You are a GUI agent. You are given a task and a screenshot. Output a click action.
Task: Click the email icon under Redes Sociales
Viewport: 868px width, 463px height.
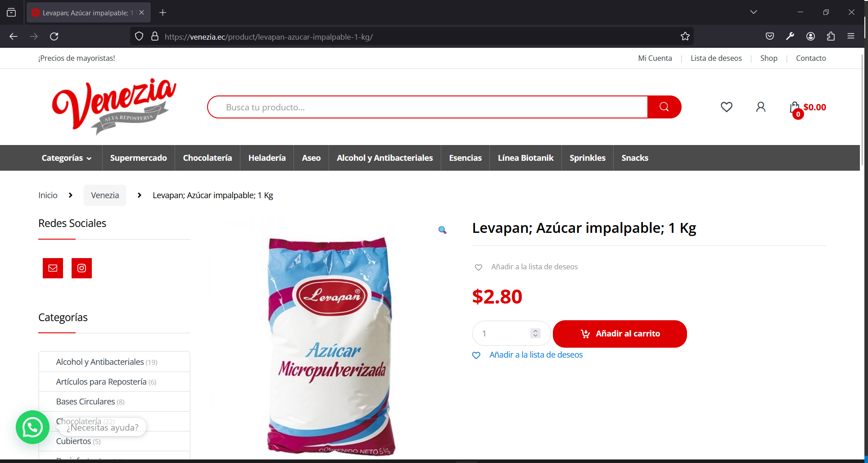tap(53, 268)
